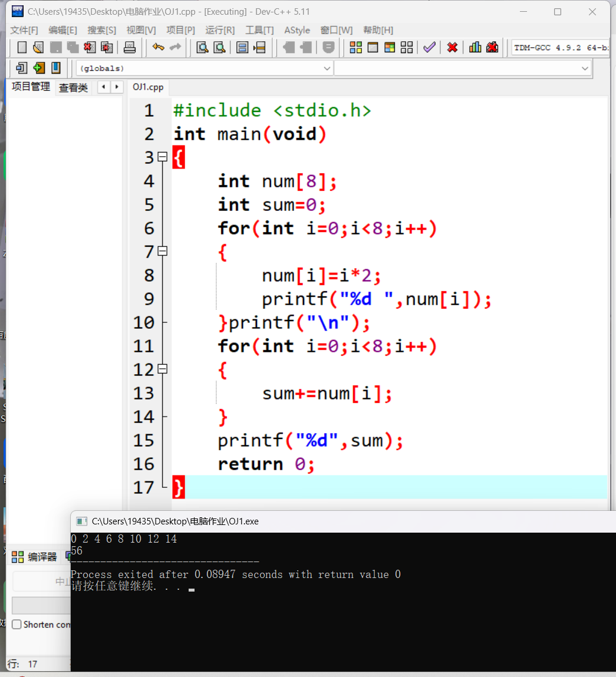
Task: Click the Redo arrow icon
Action: (x=175, y=47)
